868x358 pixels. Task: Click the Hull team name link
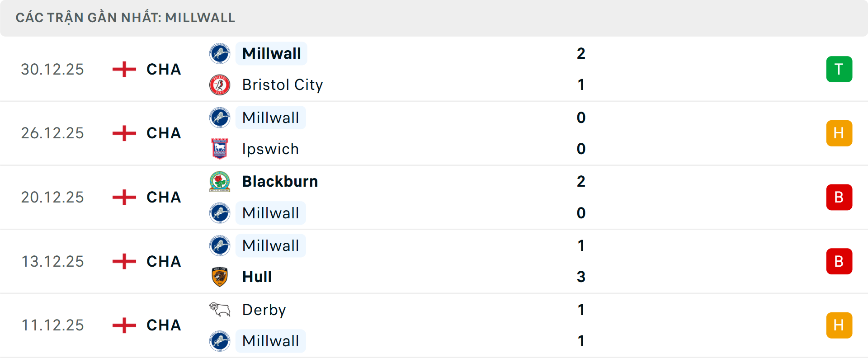(256, 277)
